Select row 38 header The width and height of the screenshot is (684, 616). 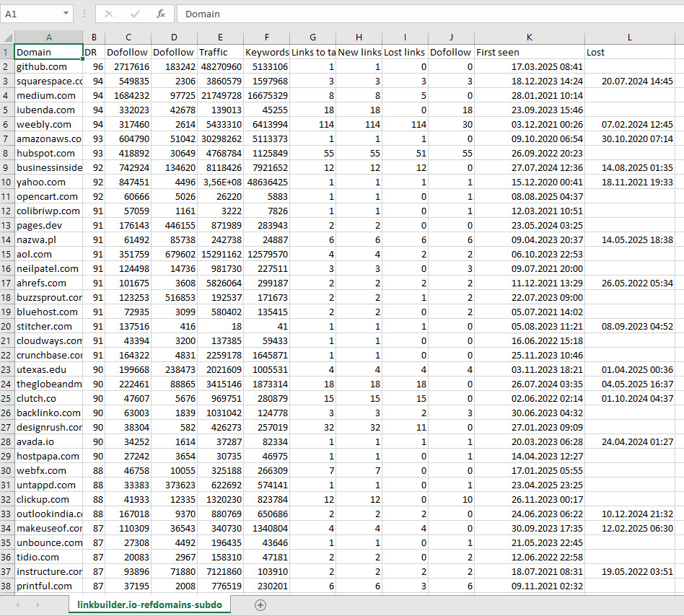point(6,586)
